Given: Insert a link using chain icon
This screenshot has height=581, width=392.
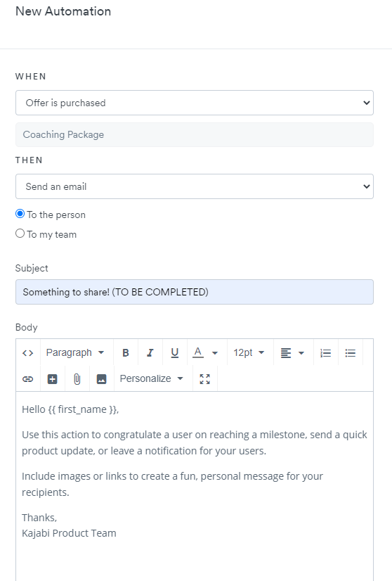Looking at the screenshot, I should 28,378.
